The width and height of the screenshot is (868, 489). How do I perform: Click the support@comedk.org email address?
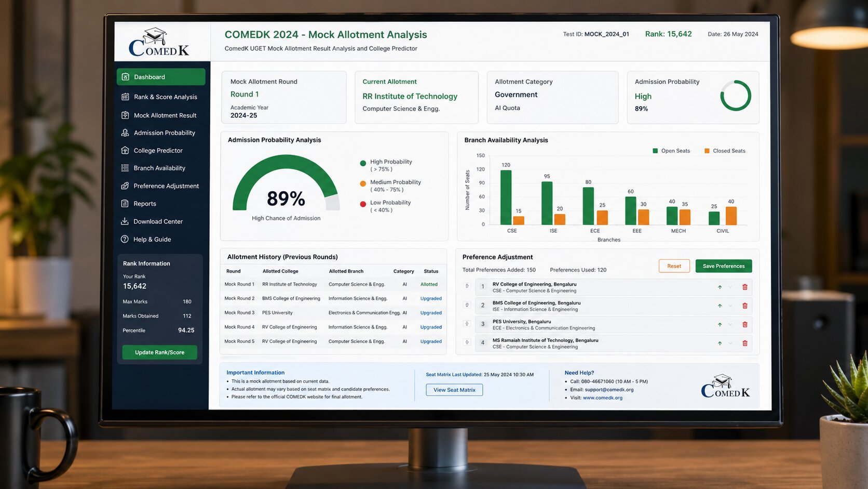tap(609, 390)
